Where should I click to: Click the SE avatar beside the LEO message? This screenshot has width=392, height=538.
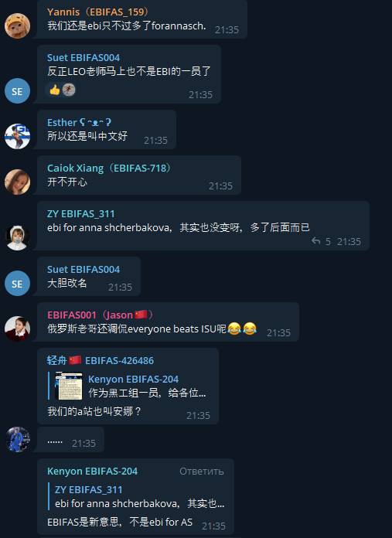[x=17, y=91]
